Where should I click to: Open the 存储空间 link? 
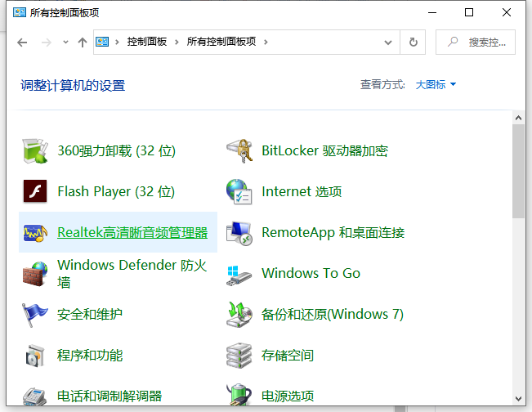tap(288, 356)
